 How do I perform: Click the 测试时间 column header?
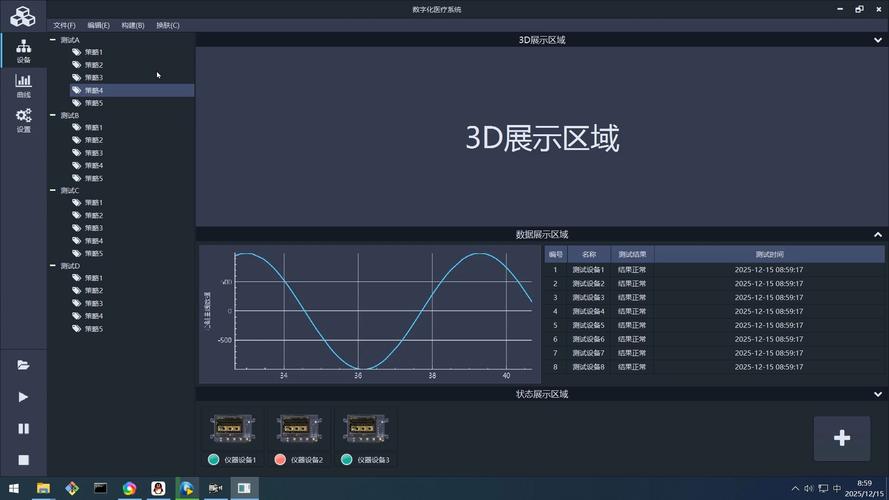pos(769,255)
